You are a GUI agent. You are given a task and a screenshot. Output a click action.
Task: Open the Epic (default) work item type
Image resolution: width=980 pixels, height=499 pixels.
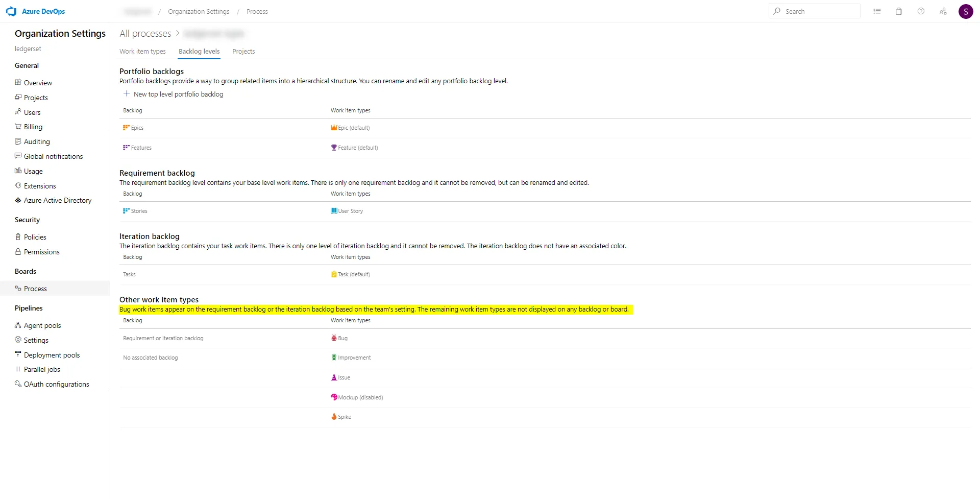[x=354, y=128]
